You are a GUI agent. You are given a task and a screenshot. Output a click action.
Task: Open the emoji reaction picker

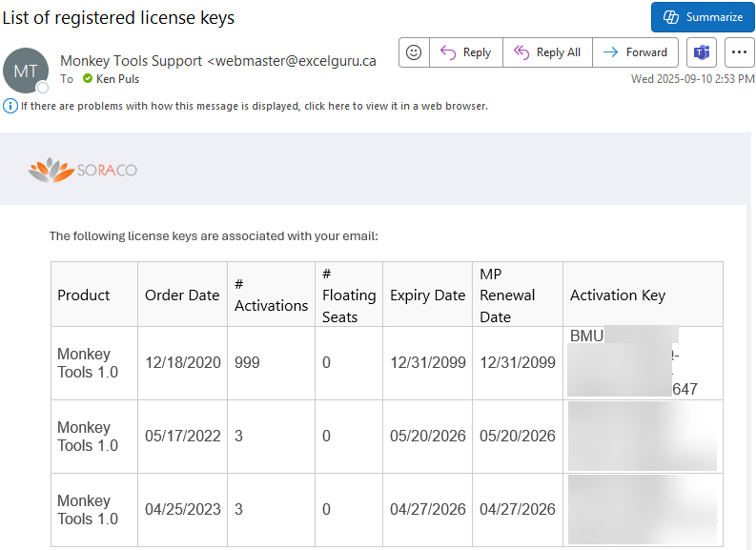coord(414,52)
